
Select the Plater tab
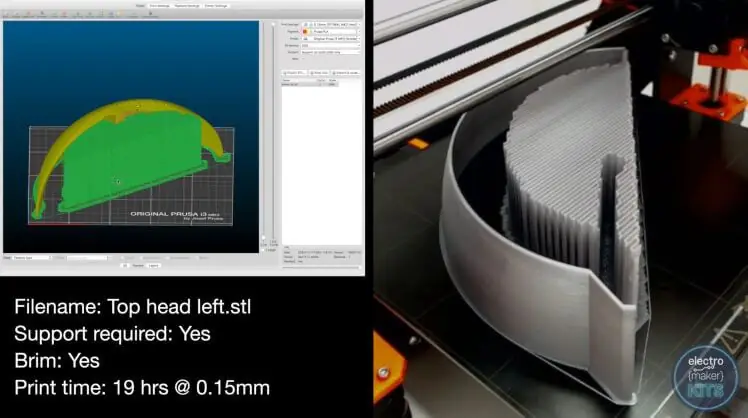(140, 6)
